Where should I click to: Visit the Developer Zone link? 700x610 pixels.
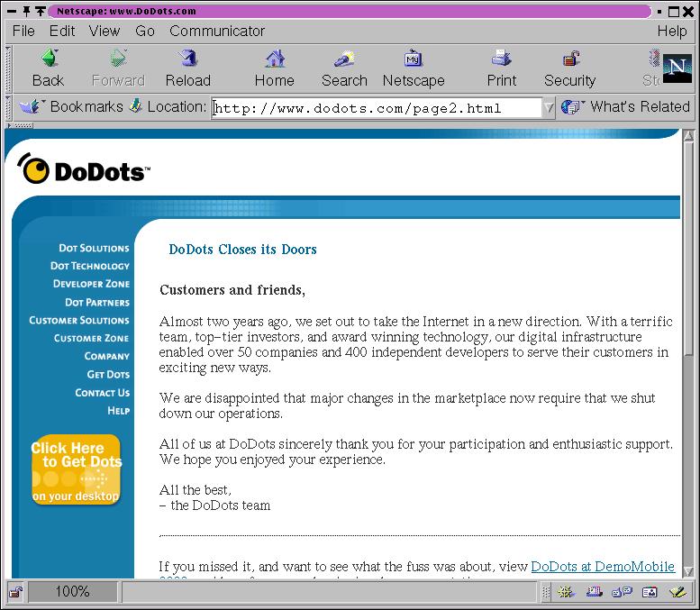tap(91, 284)
